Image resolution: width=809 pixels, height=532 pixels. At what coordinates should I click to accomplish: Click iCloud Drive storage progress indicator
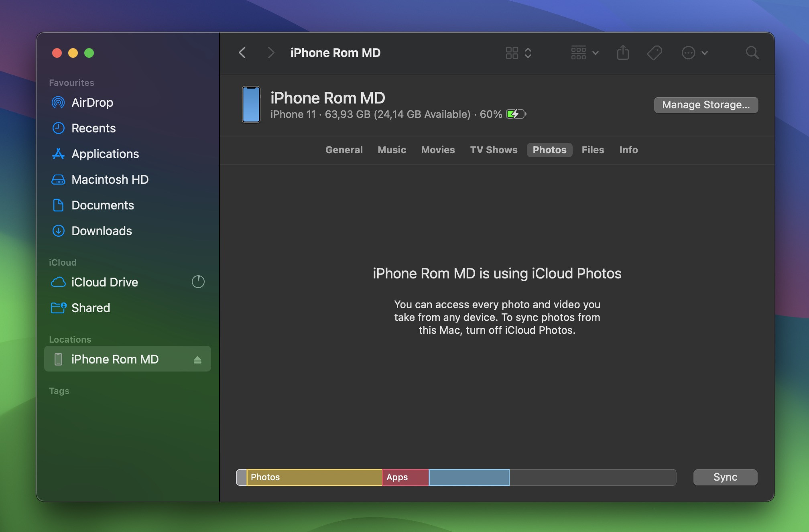(x=198, y=282)
